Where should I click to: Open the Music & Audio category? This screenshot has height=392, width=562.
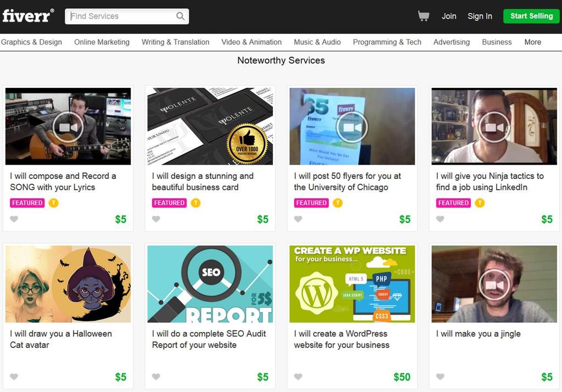click(x=317, y=42)
